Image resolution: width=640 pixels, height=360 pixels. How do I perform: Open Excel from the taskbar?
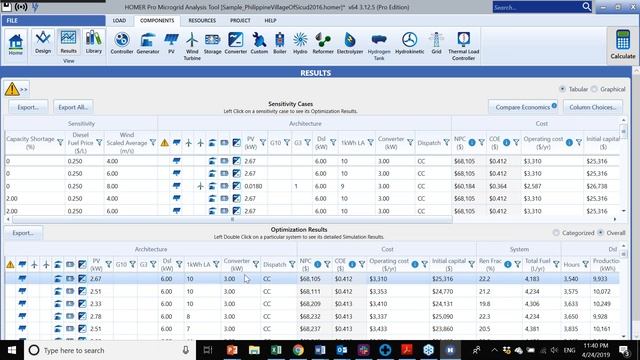tap(276, 350)
